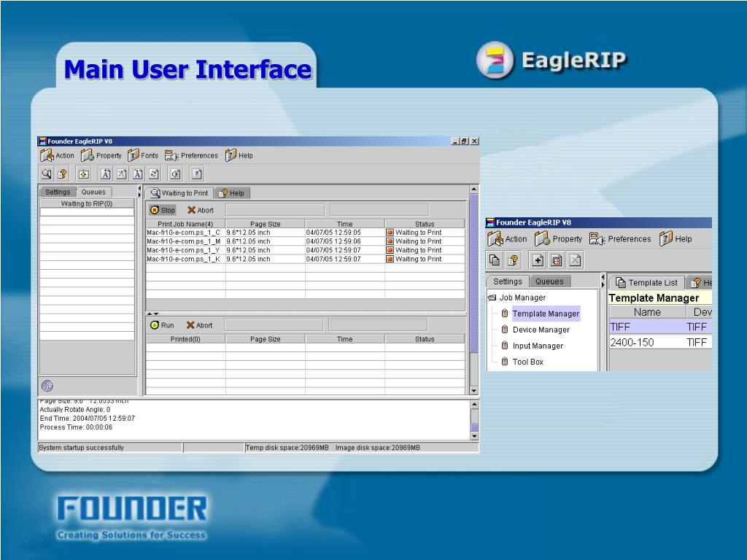The image size is (747, 560).
Task: Click the first empty field beside Stop's Abort
Action: coord(275,209)
